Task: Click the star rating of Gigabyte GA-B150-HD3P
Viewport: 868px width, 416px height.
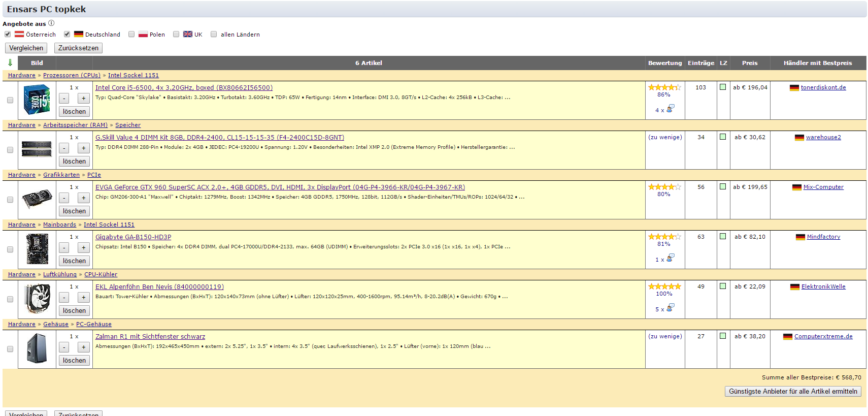Action: (664, 237)
